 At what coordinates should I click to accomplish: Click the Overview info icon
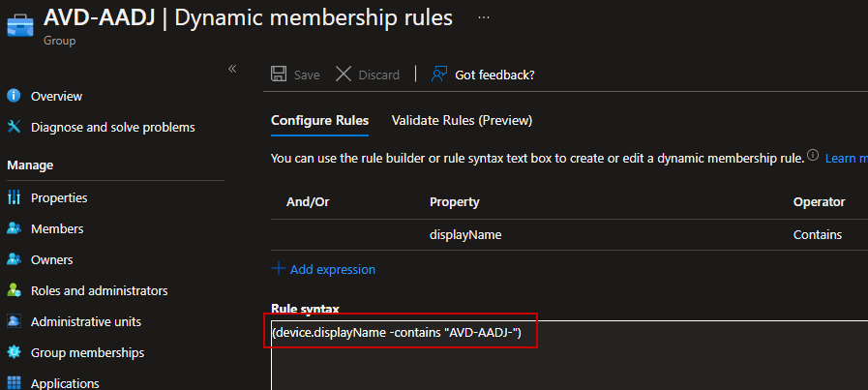point(14,96)
